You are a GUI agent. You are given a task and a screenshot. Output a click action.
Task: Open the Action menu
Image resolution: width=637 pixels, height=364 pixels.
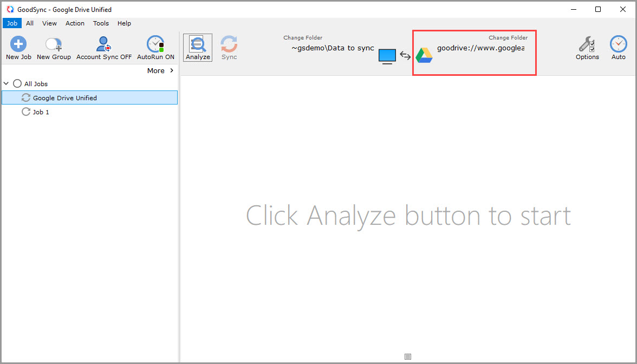click(x=75, y=23)
